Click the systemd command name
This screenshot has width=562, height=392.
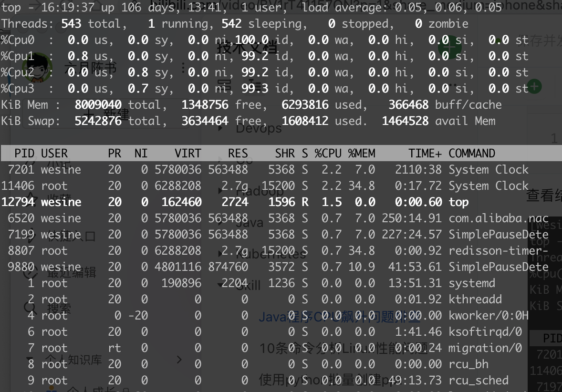[x=472, y=283]
